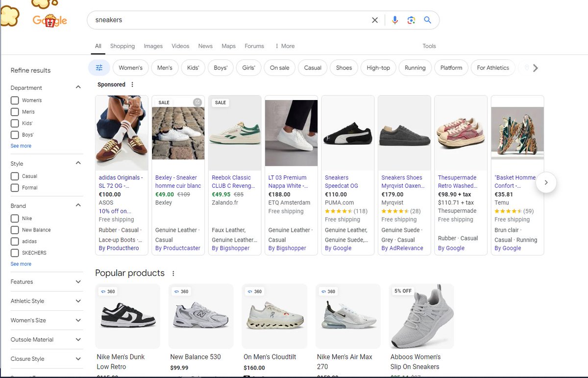Open the three-dot menu next to Sponsored
Viewport: 588px width, 378px height.
[132, 84]
